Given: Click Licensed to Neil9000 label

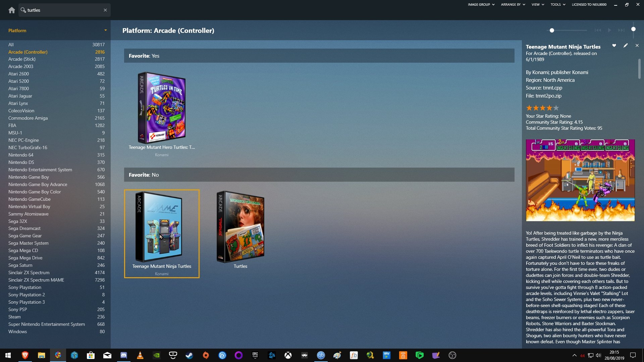Looking at the screenshot, I should click(589, 5).
